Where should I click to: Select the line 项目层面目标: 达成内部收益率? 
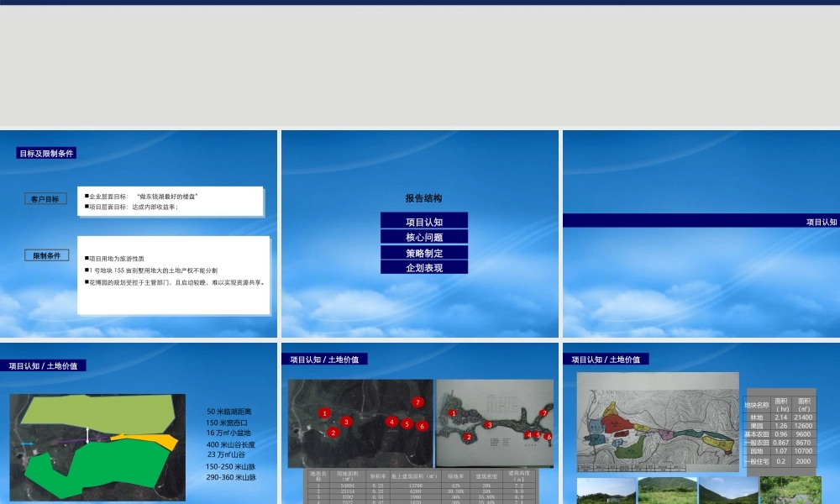[x=131, y=207]
